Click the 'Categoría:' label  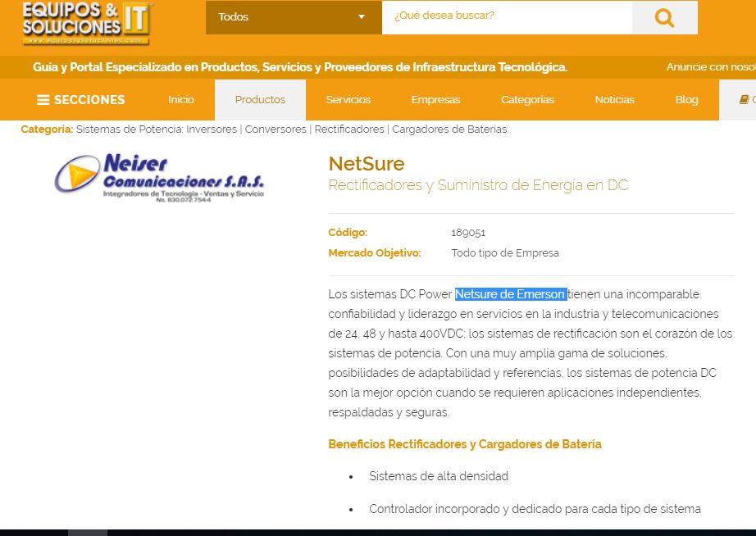[47, 129]
